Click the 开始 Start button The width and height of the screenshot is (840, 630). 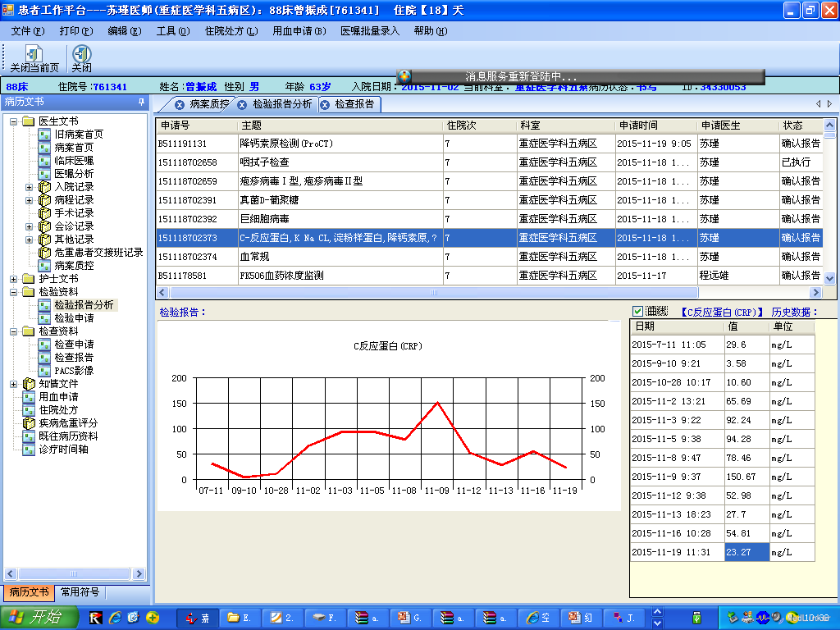[x=34, y=618]
